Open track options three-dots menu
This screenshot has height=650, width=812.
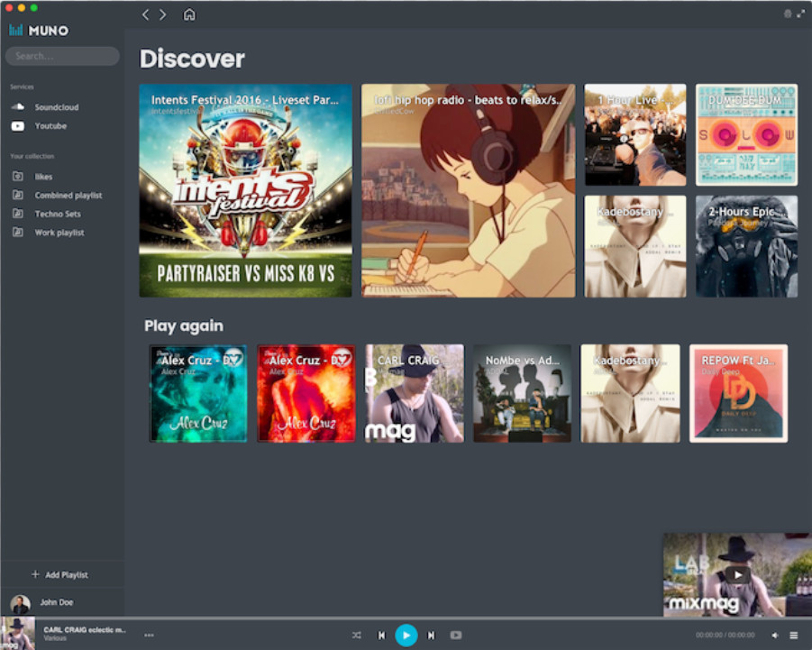click(x=149, y=635)
